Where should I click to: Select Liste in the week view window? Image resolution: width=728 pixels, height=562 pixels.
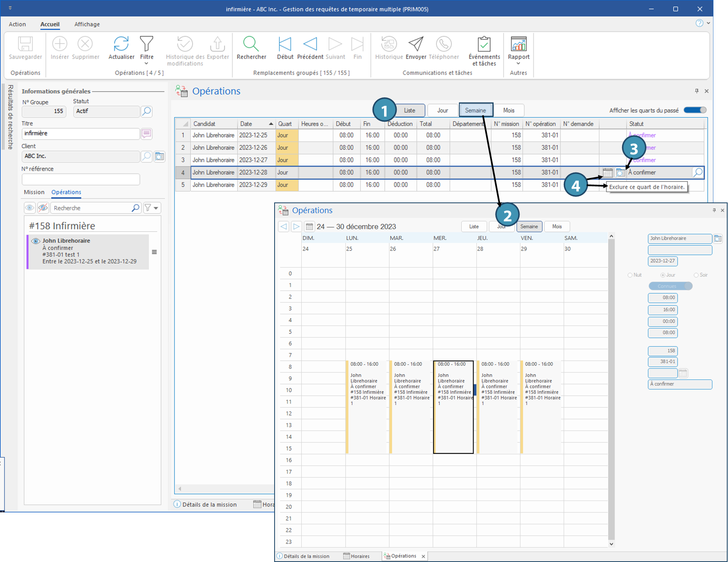474,226
